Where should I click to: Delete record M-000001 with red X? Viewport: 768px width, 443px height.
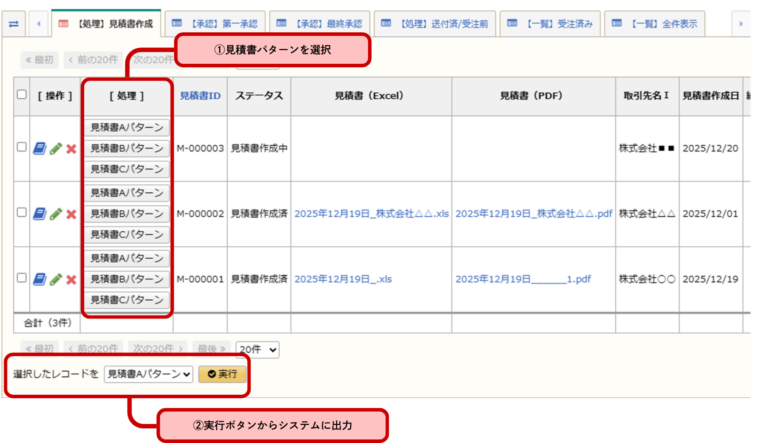[x=71, y=279]
